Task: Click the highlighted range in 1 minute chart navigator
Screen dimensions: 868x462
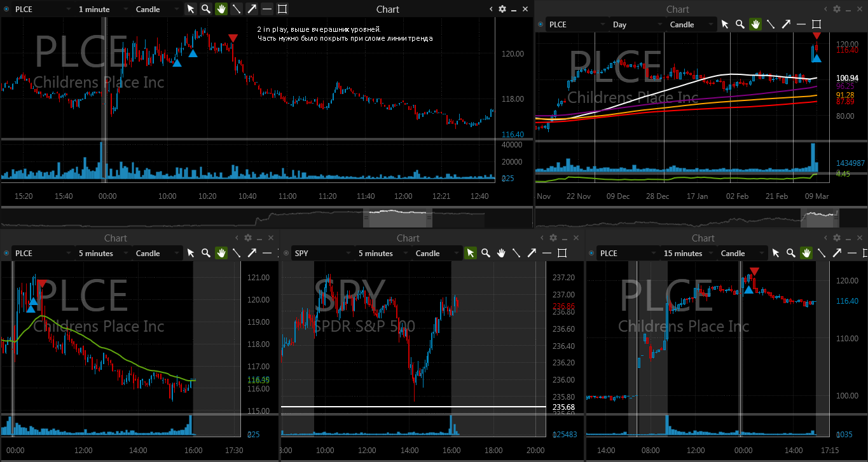Action: (x=397, y=217)
